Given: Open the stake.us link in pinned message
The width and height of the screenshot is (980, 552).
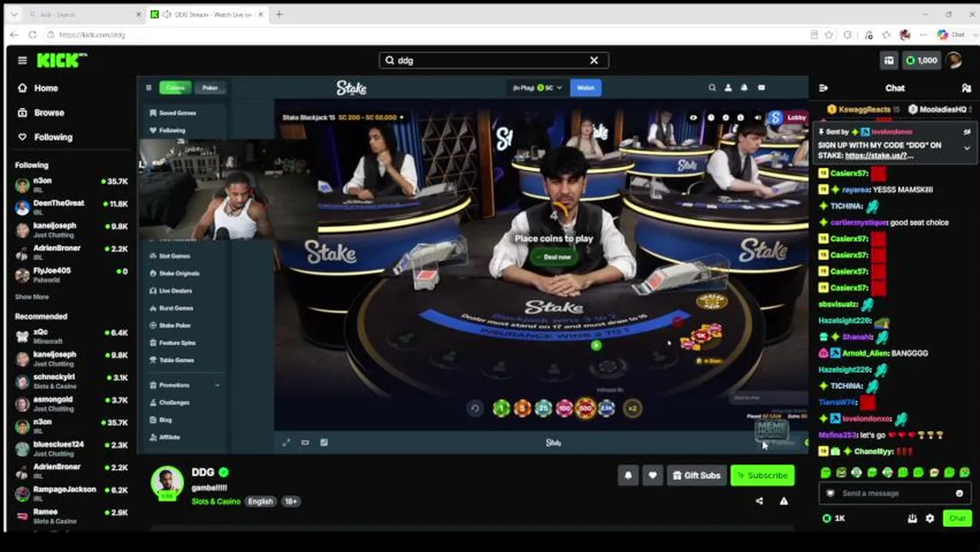Looking at the screenshot, I should pyautogui.click(x=879, y=156).
